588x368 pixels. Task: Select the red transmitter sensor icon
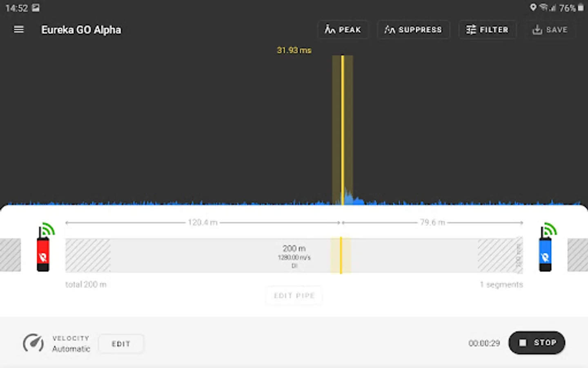[43, 254]
